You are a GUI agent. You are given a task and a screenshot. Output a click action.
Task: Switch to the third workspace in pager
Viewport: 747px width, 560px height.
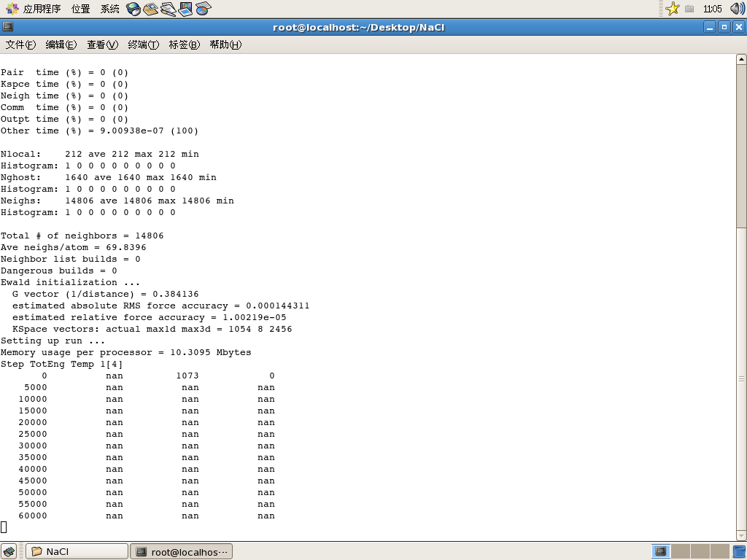pos(700,551)
